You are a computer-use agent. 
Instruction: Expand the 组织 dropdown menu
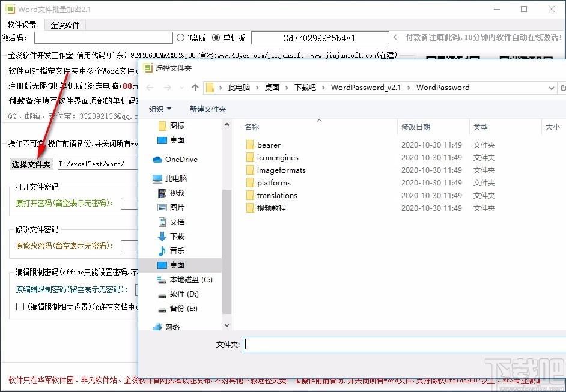[160, 109]
